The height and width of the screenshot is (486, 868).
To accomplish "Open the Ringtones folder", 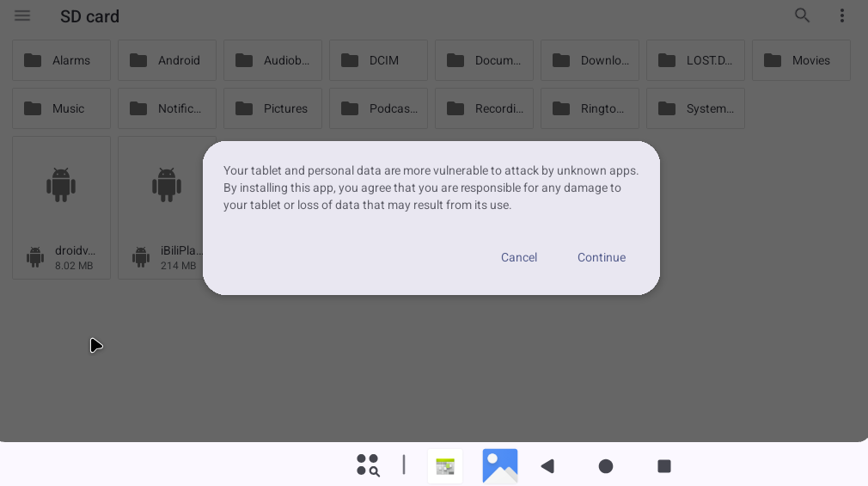I will 590,108.
